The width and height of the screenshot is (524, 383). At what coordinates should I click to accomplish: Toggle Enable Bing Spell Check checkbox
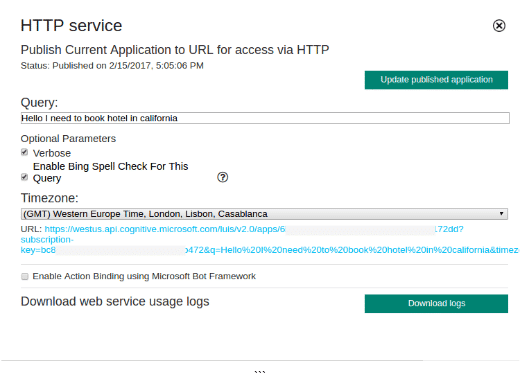(x=24, y=177)
